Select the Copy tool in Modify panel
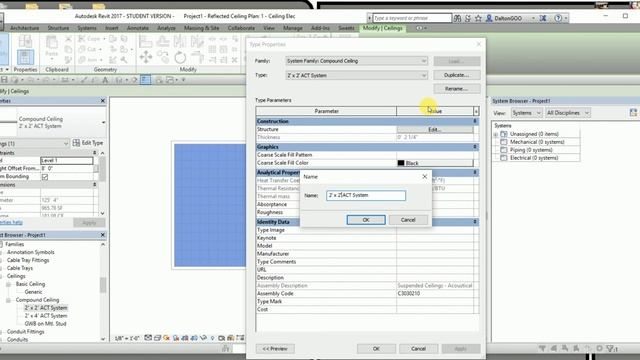 (162, 57)
